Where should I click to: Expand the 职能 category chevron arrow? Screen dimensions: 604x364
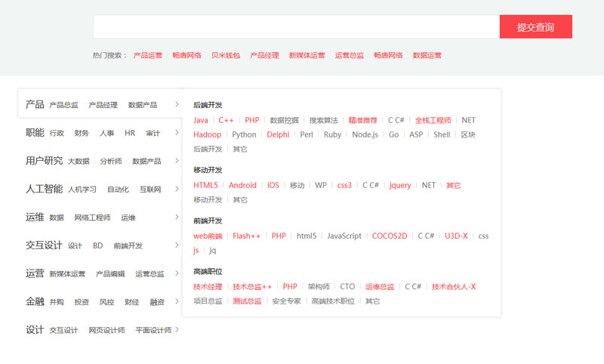click(x=177, y=132)
